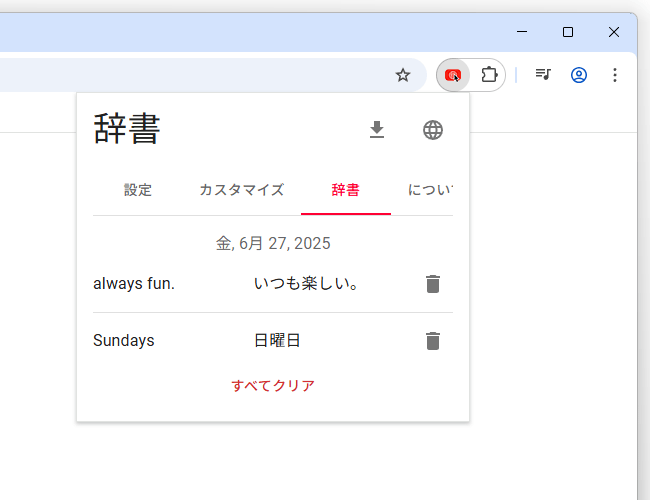Open the について tab
650x500 pixels.
coord(430,190)
